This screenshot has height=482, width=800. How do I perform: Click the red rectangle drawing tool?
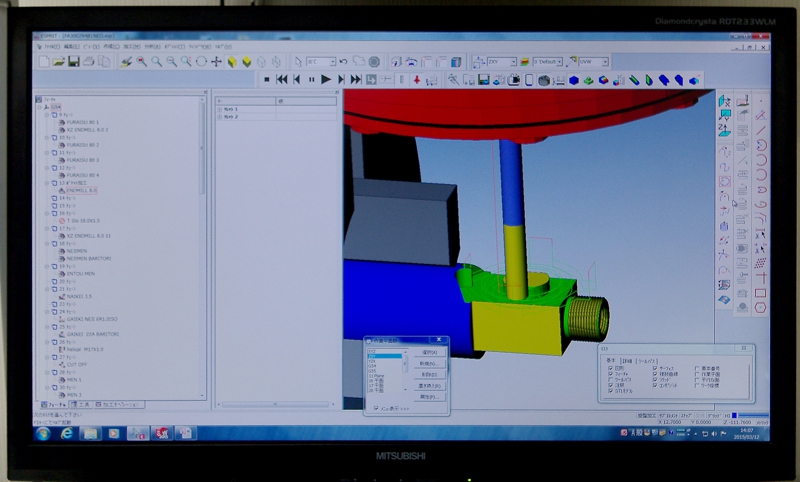tap(761, 293)
